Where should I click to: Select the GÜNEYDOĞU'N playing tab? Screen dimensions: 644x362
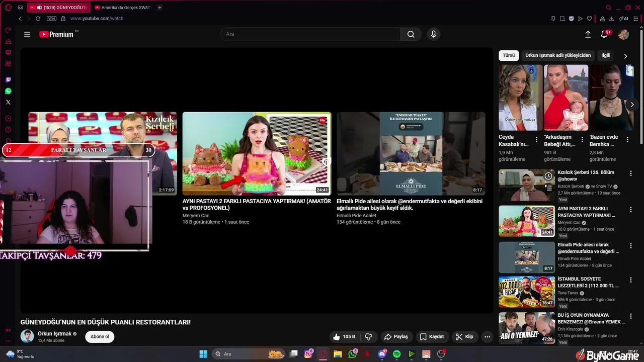58,8
